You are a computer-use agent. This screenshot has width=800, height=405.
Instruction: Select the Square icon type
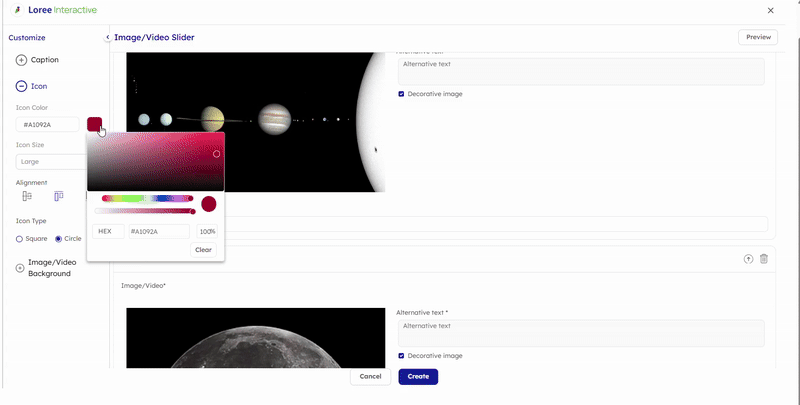coord(20,239)
